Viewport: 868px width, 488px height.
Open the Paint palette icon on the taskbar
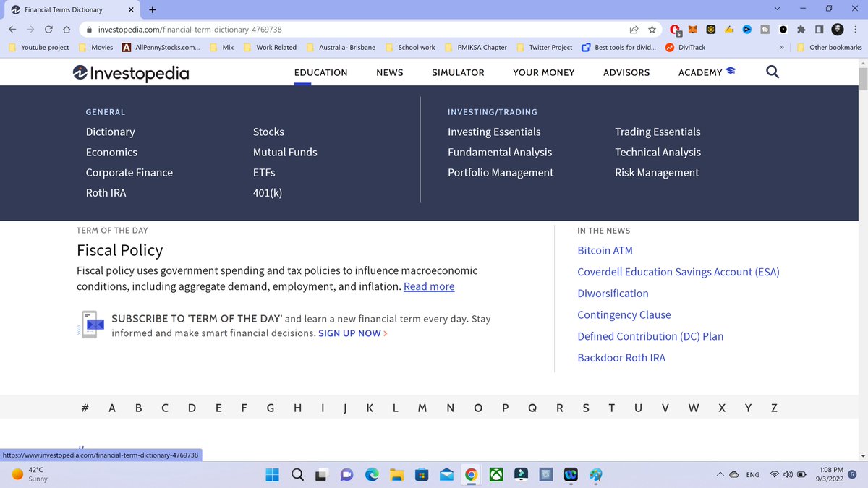(x=595, y=474)
